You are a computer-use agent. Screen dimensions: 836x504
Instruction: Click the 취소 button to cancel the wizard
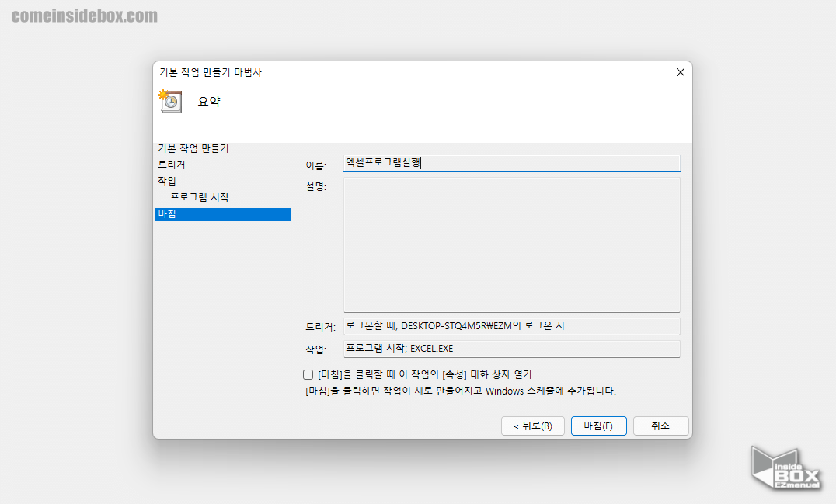pyautogui.click(x=660, y=426)
